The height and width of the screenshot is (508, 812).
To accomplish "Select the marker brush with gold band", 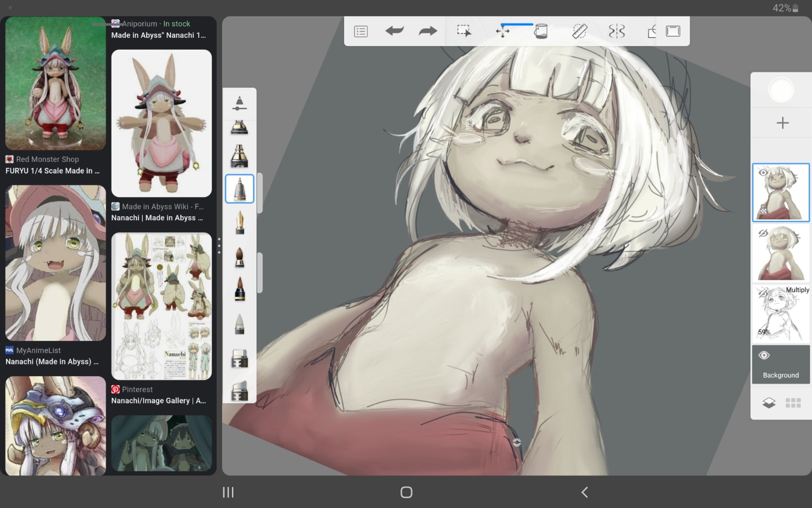I will (x=239, y=156).
